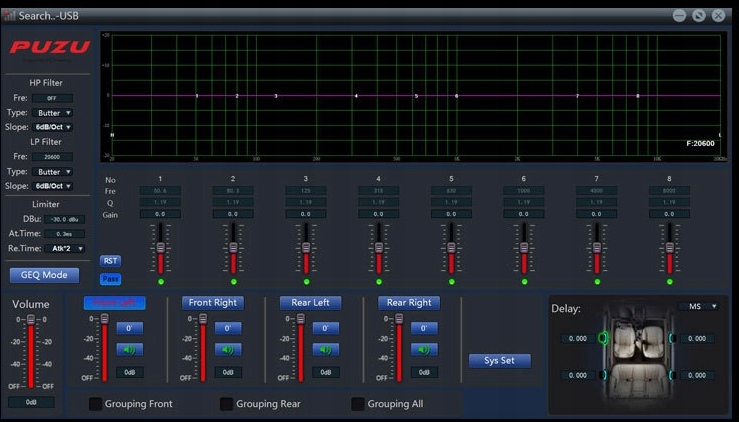Tick the Grouping All checkbox
This screenshot has height=422, width=739.
click(x=358, y=404)
